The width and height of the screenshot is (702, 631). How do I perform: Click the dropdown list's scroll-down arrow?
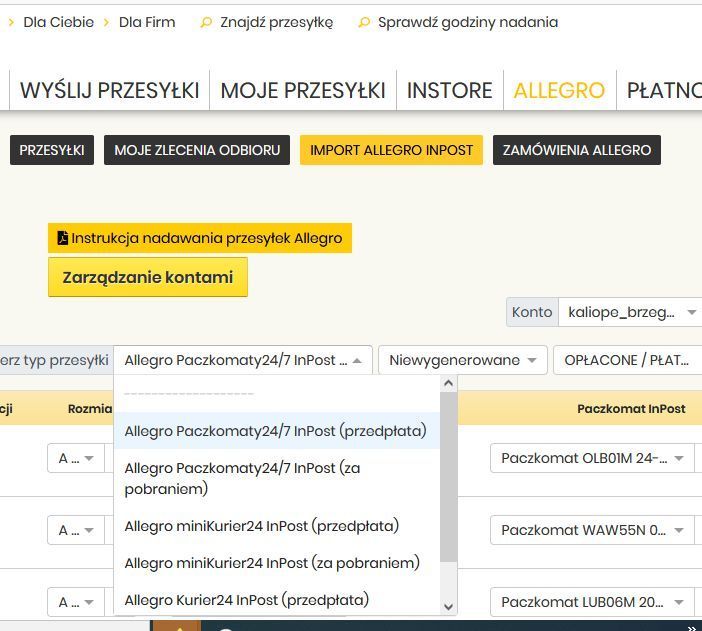[x=448, y=606]
